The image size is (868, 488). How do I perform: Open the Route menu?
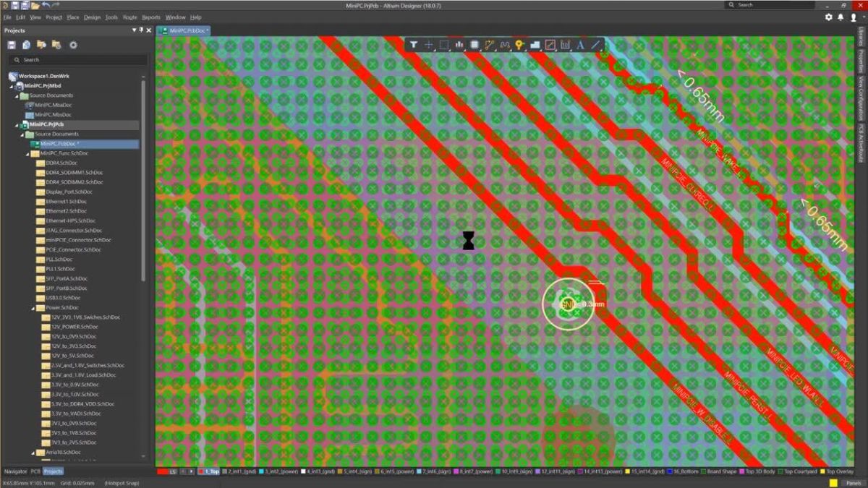tap(129, 17)
